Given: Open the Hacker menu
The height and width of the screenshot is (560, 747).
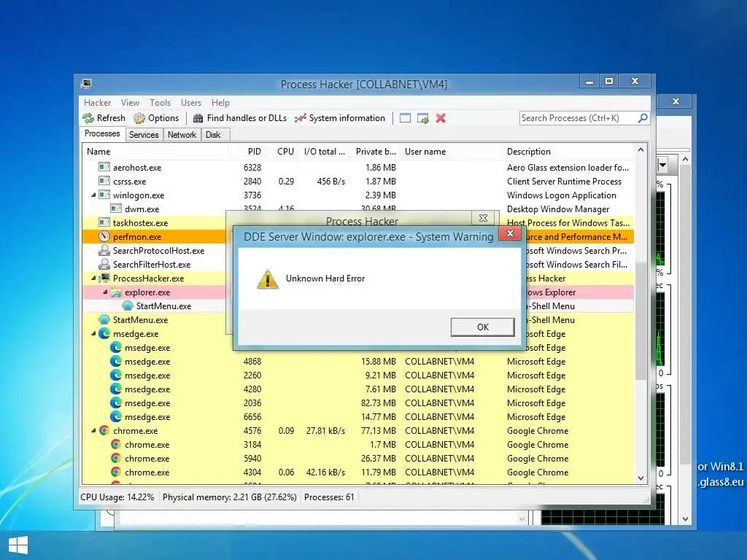Looking at the screenshot, I should click(x=97, y=103).
